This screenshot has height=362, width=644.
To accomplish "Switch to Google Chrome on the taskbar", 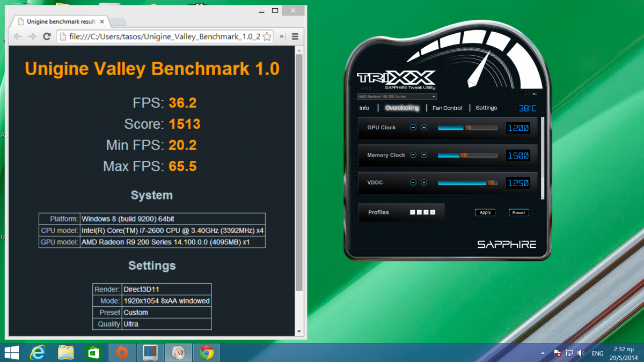I will point(207,352).
